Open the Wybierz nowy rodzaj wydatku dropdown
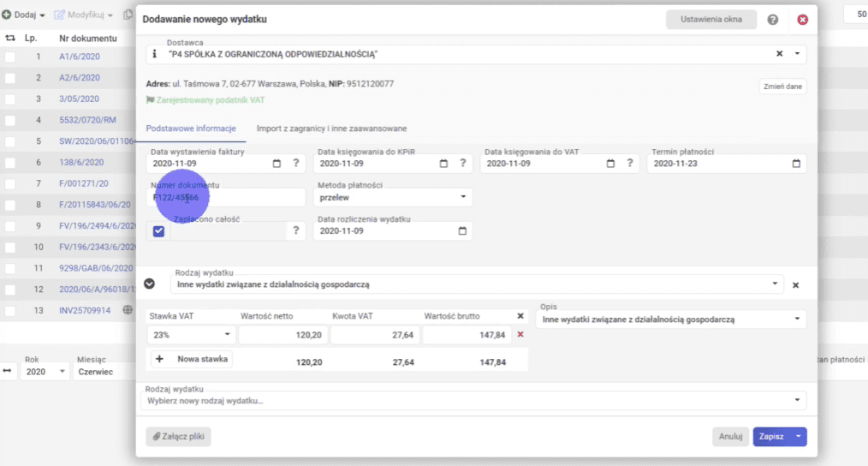Viewport: 868px width, 466px height. point(475,400)
